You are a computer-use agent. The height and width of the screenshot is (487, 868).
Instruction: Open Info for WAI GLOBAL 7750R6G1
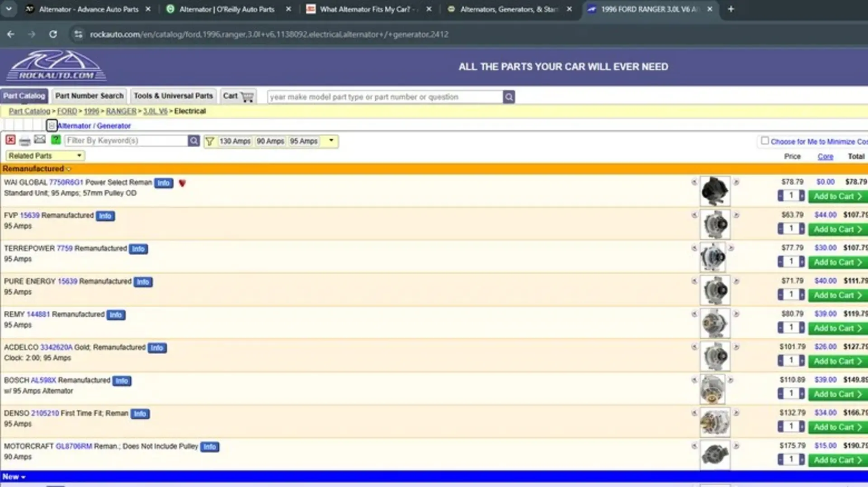pyautogui.click(x=163, y=183)
